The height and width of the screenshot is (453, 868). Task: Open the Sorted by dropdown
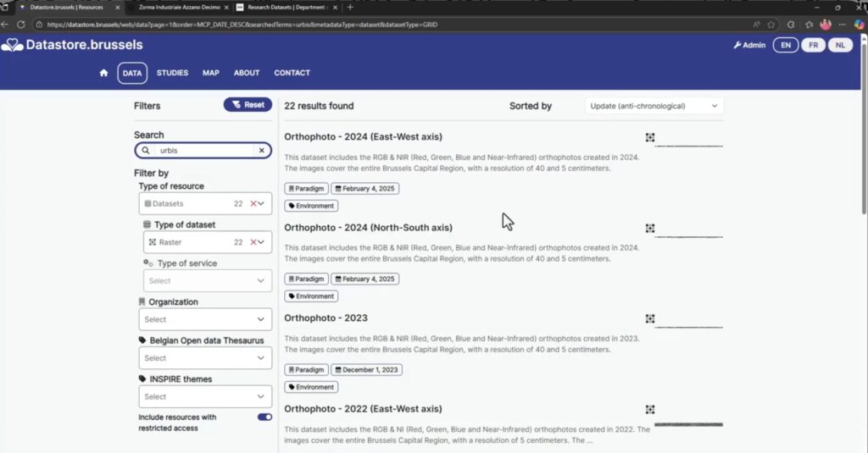click(654, 106)
